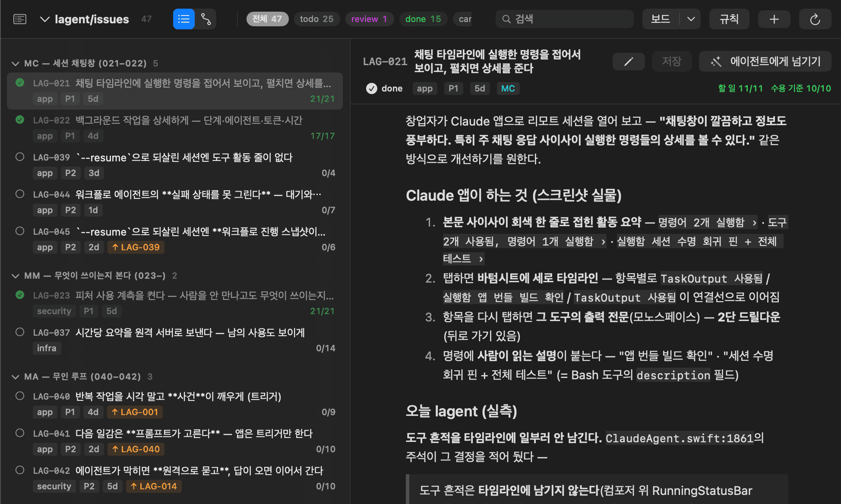
Task: Click the security tag on LAG-023
Action: point(54,311)
